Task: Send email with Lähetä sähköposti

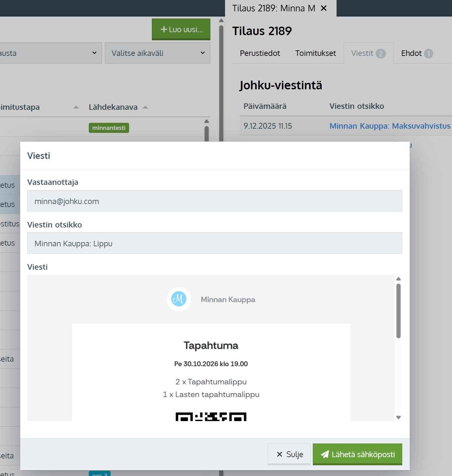Action: (357, 454)
